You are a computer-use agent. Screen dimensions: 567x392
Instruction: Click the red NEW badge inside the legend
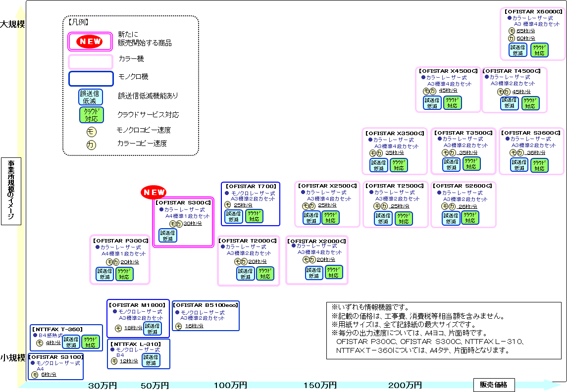click(90, 42)
